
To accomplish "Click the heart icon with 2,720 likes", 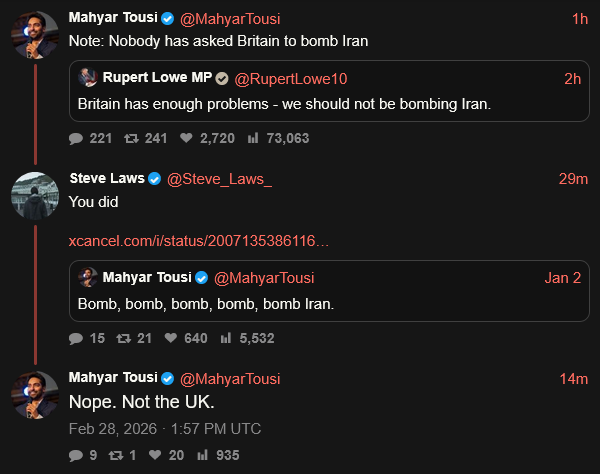I will 186,138.
